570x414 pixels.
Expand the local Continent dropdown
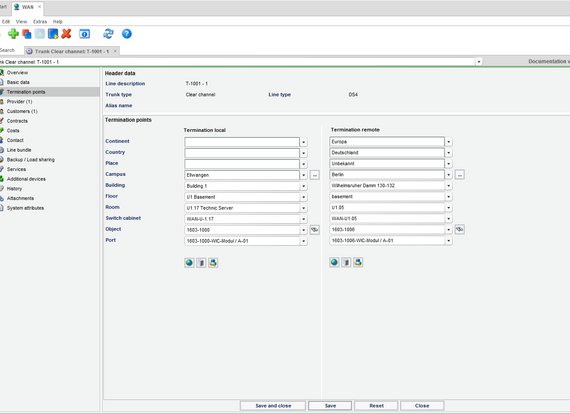coord(304,142)
